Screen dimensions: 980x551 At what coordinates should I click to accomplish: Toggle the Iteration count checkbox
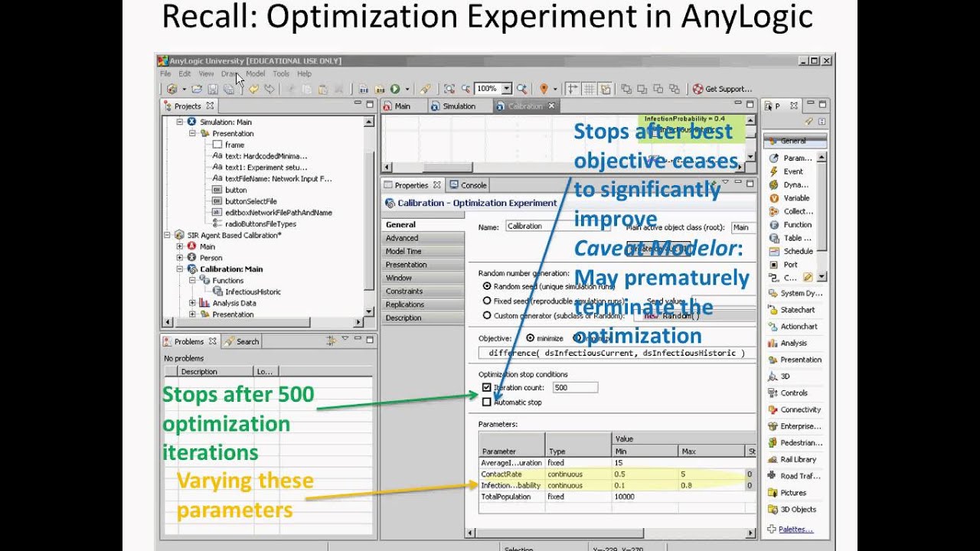[x=487, y=388]
